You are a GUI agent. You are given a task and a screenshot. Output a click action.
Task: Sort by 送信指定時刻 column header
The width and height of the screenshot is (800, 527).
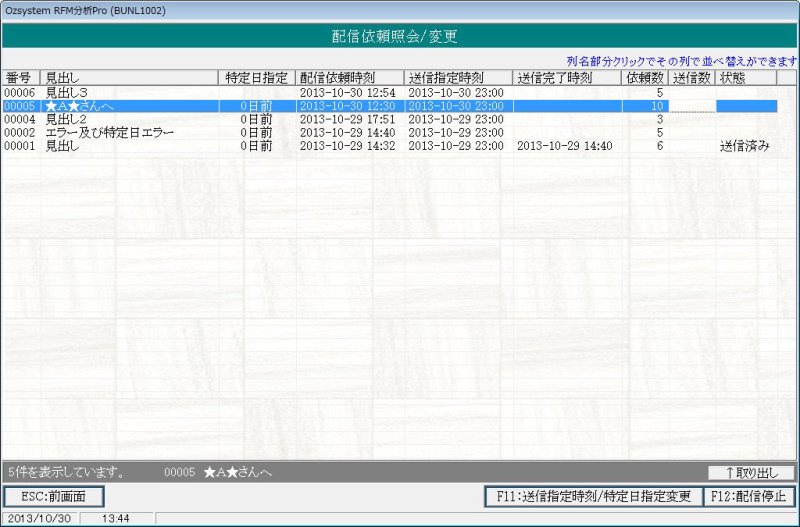click(458, 78)
